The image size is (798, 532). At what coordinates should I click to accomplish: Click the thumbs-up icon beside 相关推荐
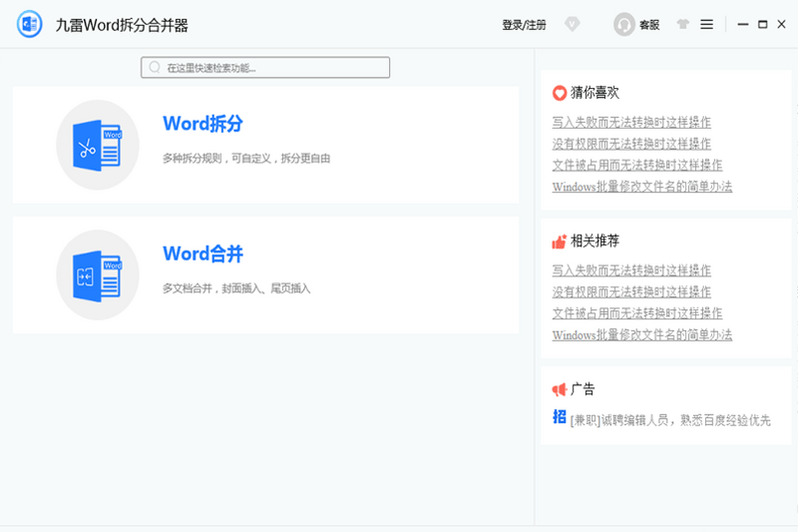pyautogui.click(x=559, y=241)
